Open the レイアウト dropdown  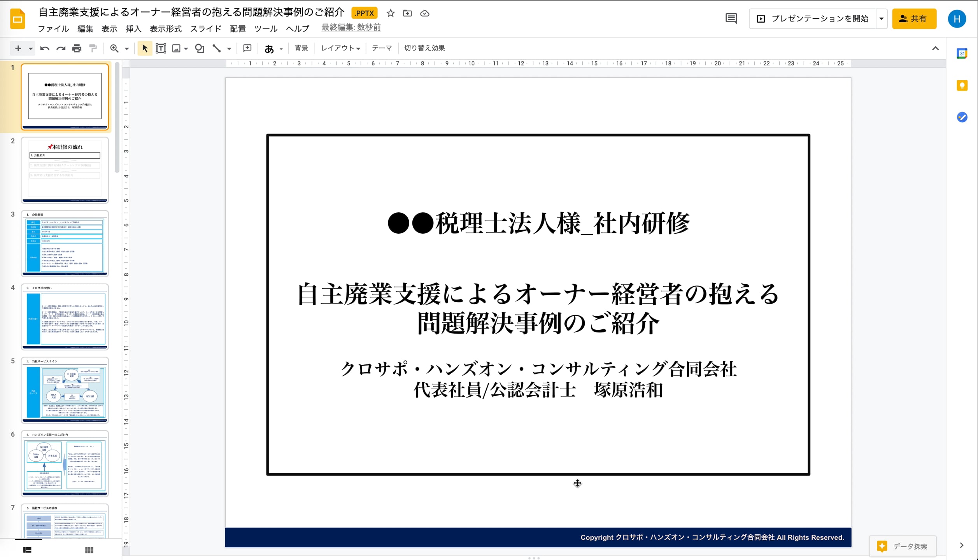coord(340,48)
